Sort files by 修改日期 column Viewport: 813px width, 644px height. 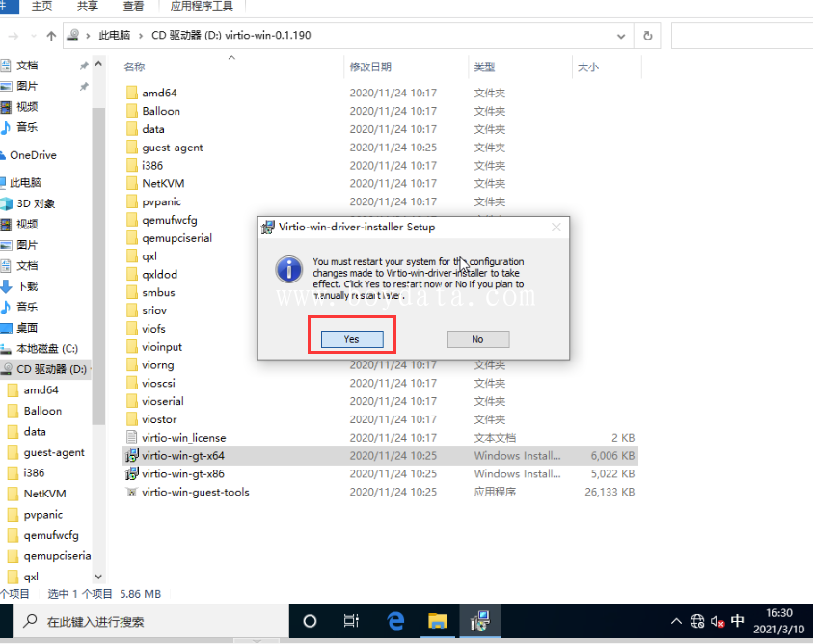(370, 67)
